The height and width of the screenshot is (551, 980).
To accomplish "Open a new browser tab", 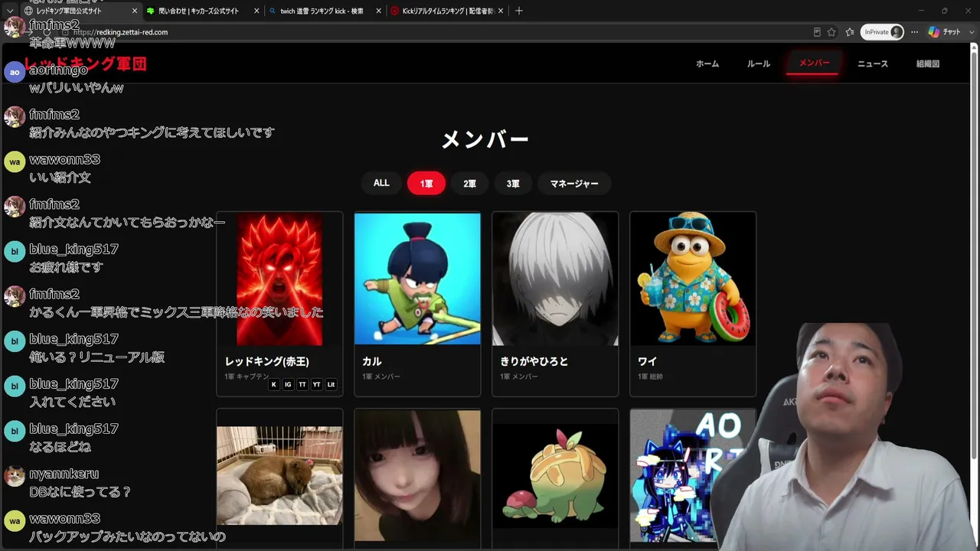I will [x=518, y=11].
